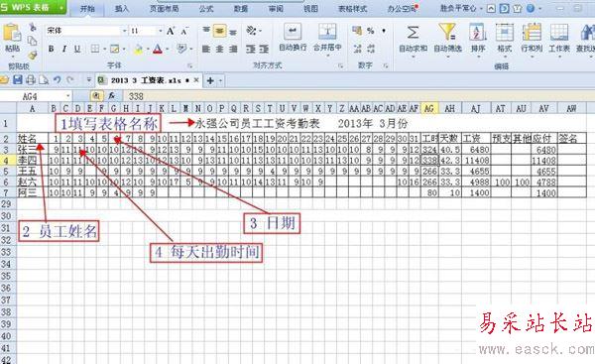Click the text orientation icon
Viewport: 595px width, 364px height.
tap(251, 31)
